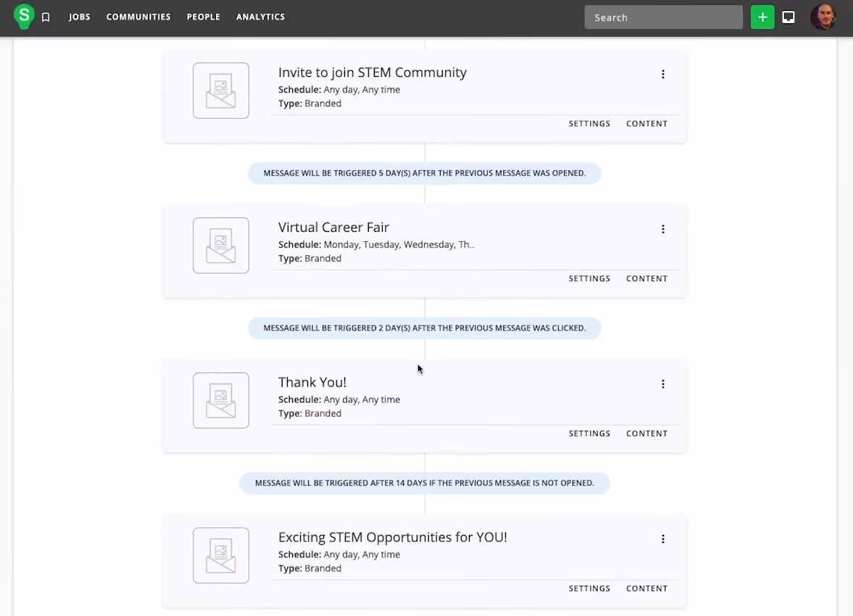Viewport: 853px width, 616px height.
Task: Select the 'Exciting STEM Opportunities for YOU!' title
Action: (392, 537)
